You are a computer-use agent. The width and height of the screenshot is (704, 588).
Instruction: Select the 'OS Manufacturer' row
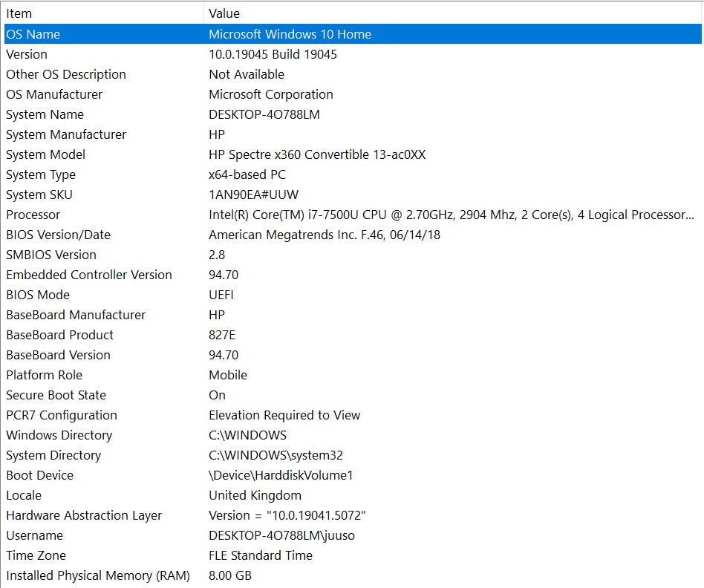tap(54, 94)
